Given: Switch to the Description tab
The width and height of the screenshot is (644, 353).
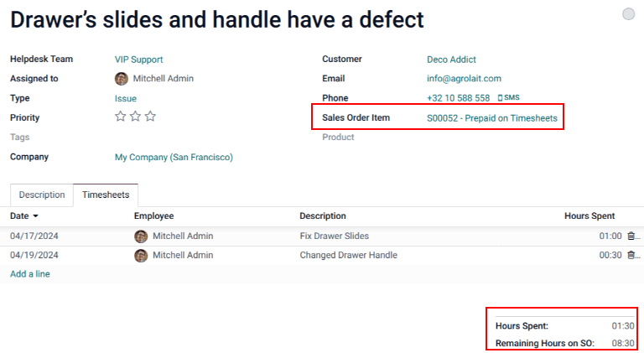Looking at the screenshot, I should click(42, 195).
